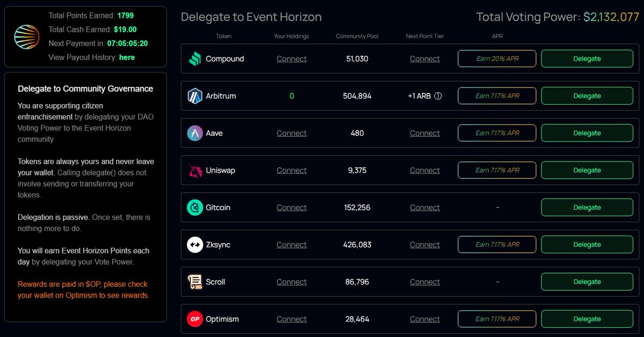644x337 pixels.
Task: Click the Arbitrum token logo
Action: [x=195, y=96]
